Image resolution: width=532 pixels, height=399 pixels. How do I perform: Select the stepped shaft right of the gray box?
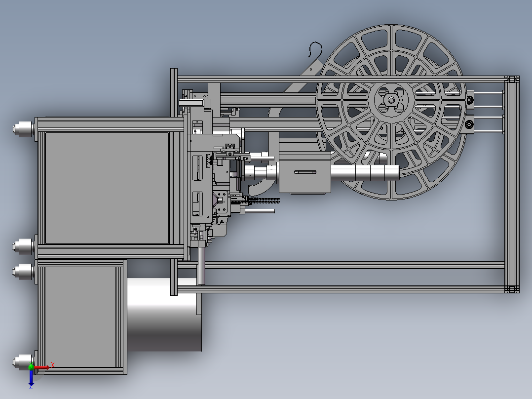pyautogui.click(x=365, y=172)
